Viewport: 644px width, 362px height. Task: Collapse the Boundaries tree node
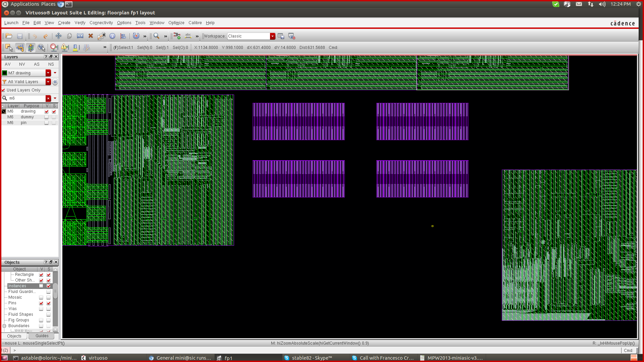(x=4, y=326)
